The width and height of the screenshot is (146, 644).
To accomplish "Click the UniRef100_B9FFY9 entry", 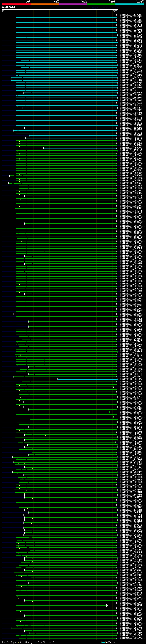I will point(131,70).
